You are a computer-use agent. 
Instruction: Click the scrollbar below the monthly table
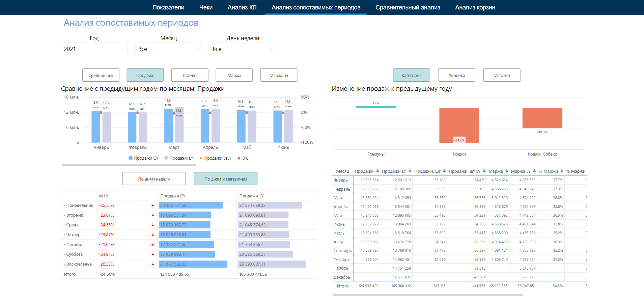(x=427, y=295)
